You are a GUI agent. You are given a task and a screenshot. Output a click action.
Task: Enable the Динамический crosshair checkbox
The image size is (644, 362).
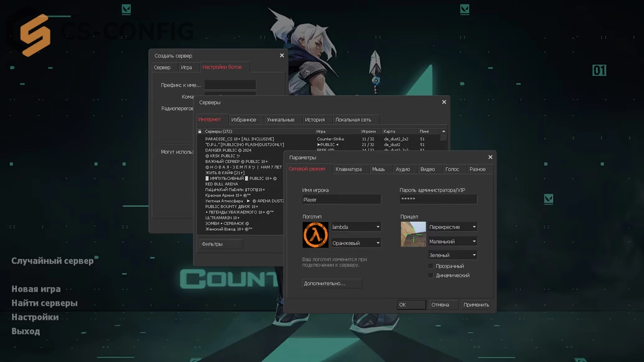431,276
